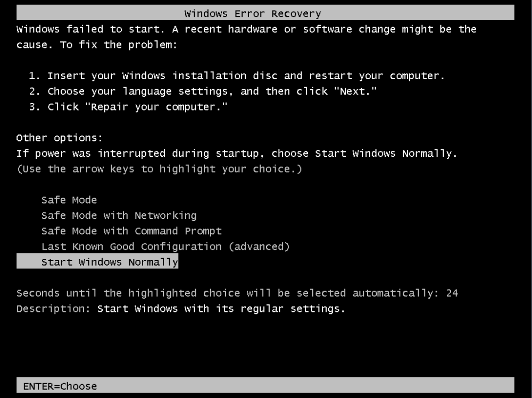Viewport: 532px width, 398px height.
Task: Click the ENTER=Choose footer bar
Action: click(60, 386)
